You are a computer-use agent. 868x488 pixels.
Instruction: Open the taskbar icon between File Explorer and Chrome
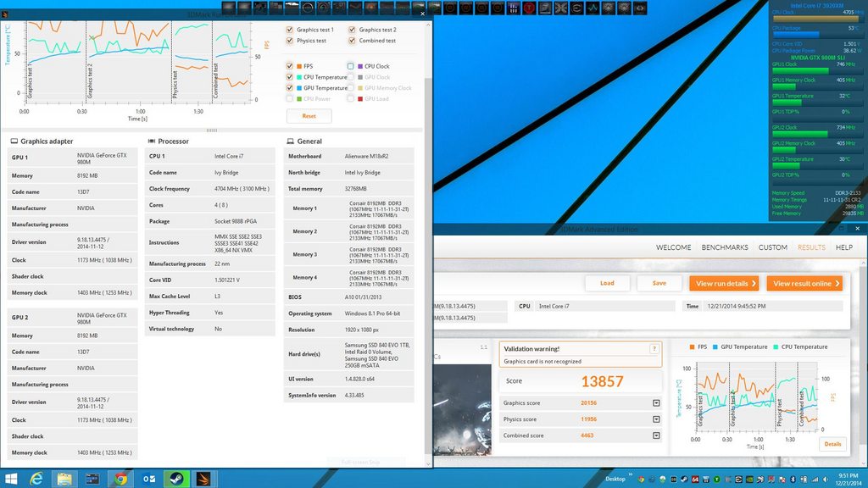click(92, 479)
